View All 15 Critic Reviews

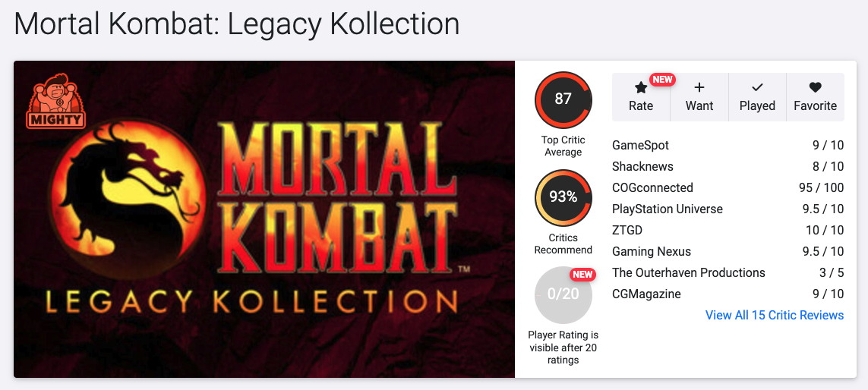pos(775,315)
